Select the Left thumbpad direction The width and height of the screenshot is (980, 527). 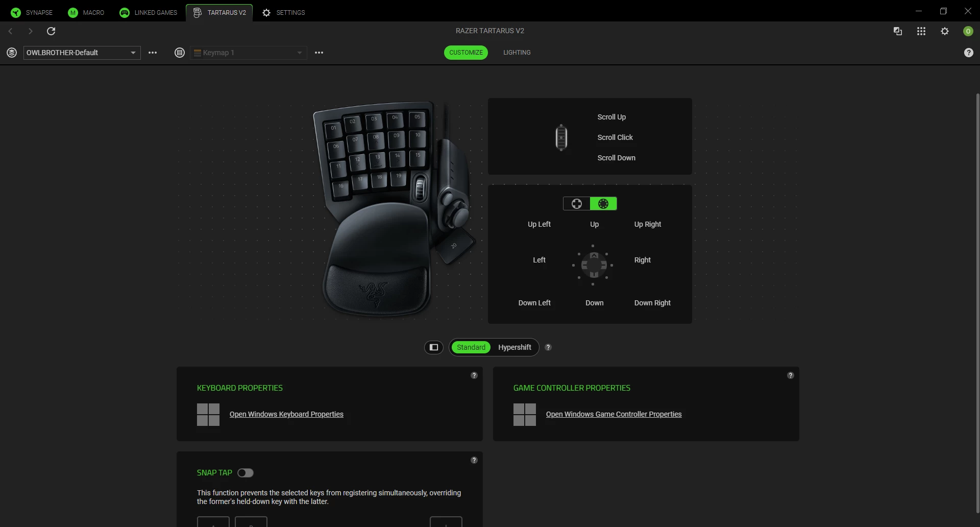coord(539,260)
